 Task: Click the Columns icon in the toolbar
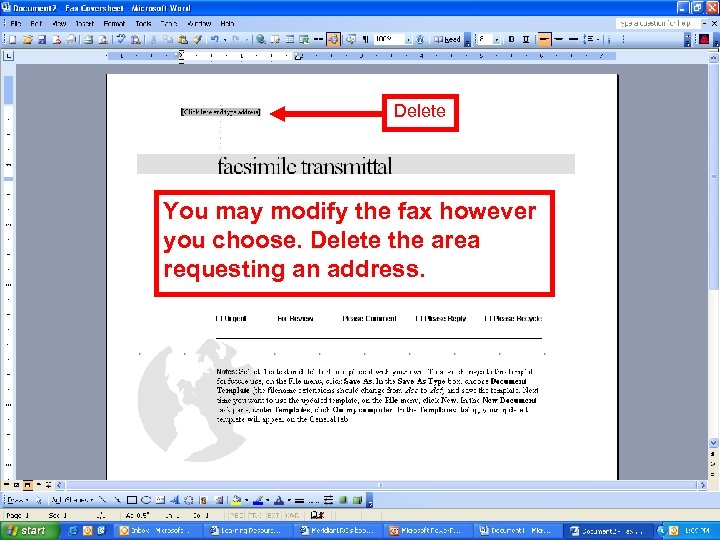pyautogui.click(x=318, y=40)
